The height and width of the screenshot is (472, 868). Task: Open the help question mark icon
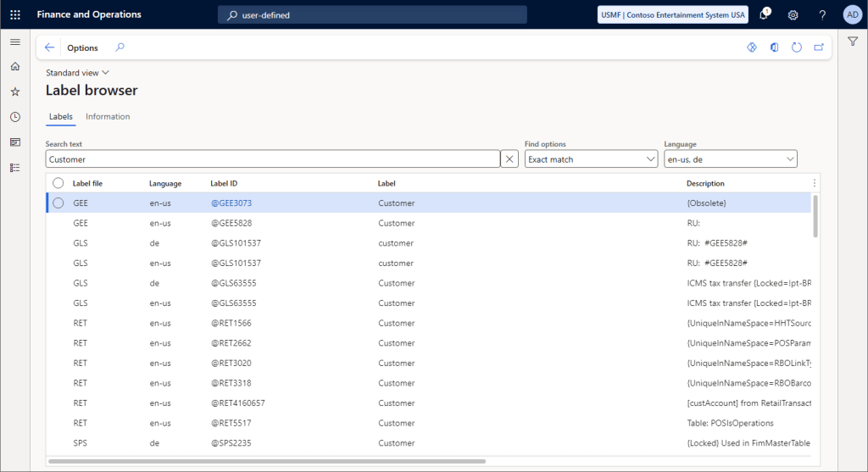(822, 15)
